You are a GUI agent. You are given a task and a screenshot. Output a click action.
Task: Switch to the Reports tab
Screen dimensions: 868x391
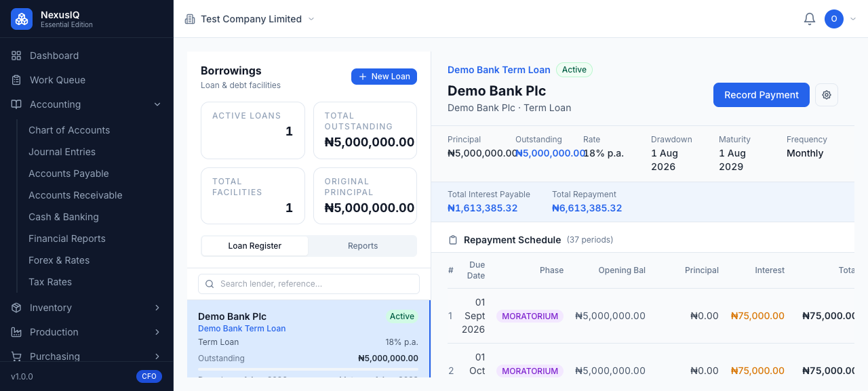pyautogui.click(x=363, y=246)
